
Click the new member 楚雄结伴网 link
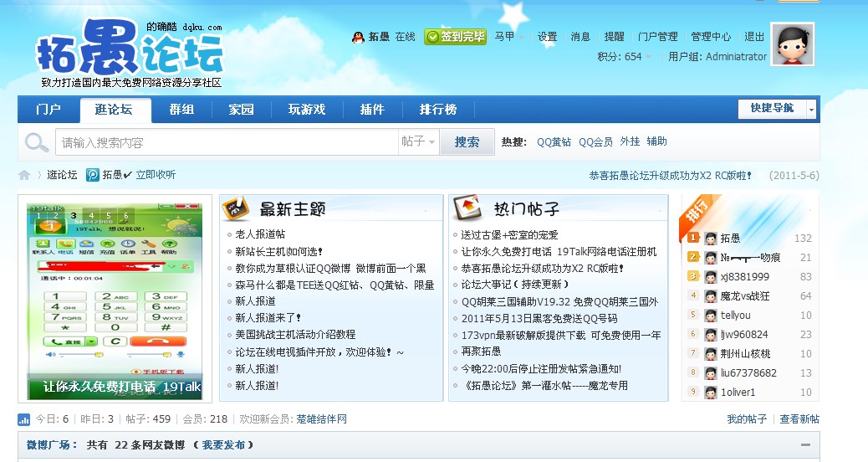[x=322, y=419]
